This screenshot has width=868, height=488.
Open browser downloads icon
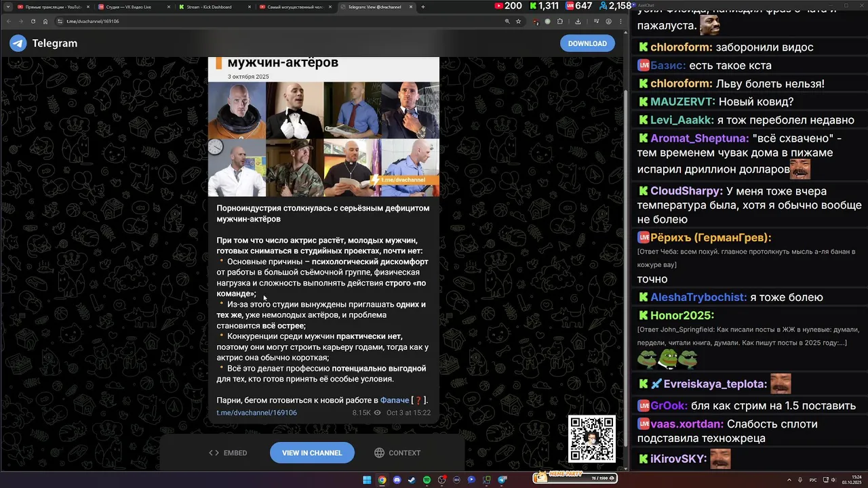click(x=578, y=21)
